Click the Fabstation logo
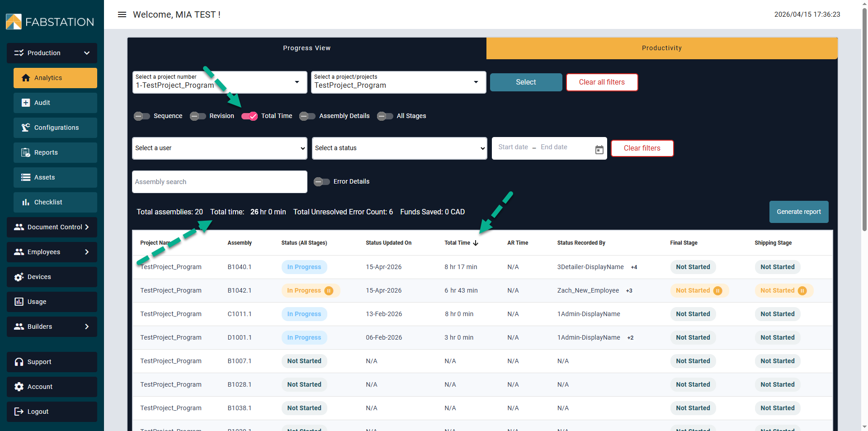Screen dimensions: 868x431 pos(50,22)
